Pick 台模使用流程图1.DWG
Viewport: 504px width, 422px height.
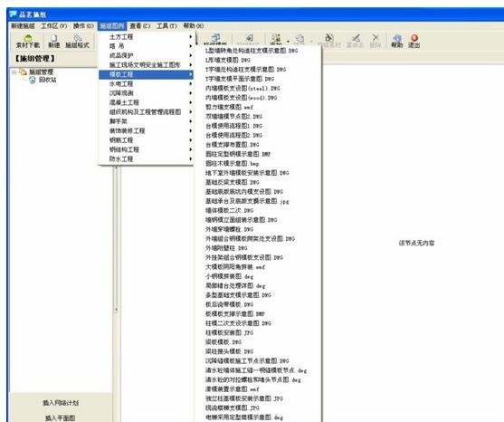point(234,126)
